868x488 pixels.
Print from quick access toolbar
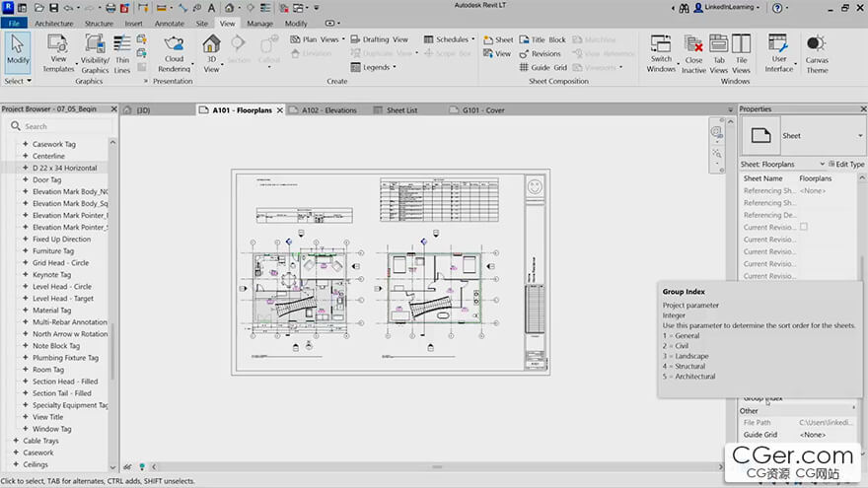110,8
